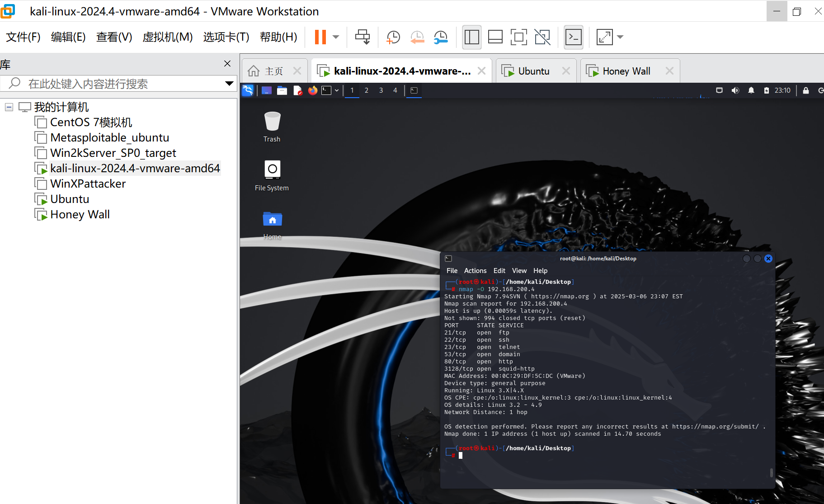Open the 帮助(H) menu
824x504 pixels.
point(278,37)
